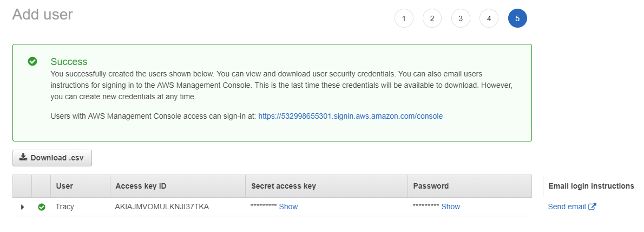Image resolution: width=644 pixels, height=232 pixels.
Task: Click the green Success checkmark icon
Action: pos(32,61)
